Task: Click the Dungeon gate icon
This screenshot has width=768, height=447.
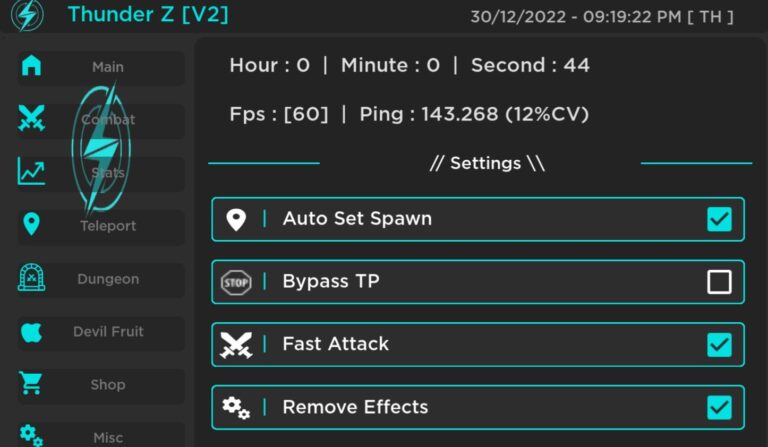Action: pos(32,278)
